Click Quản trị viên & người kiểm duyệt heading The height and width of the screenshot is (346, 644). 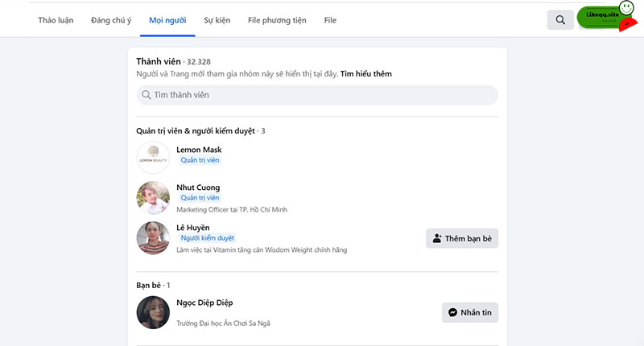pyautogui.click(x=200, y=131)
